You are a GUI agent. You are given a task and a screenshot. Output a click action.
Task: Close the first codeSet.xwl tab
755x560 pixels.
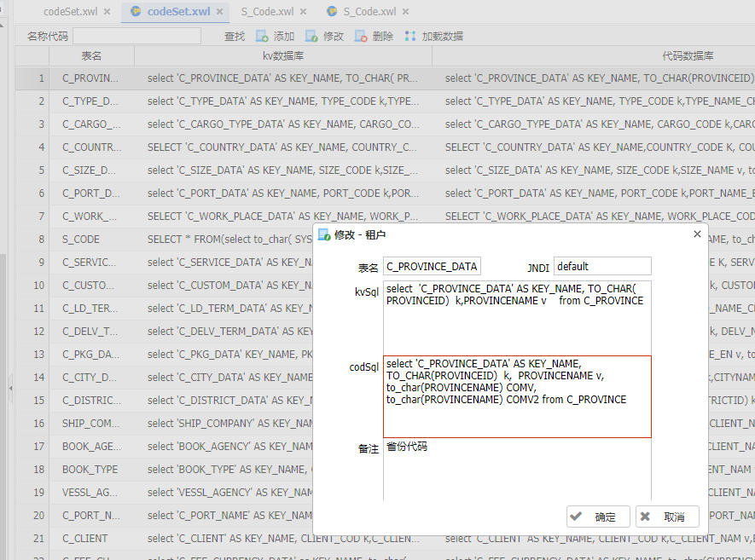coord(107,12)
